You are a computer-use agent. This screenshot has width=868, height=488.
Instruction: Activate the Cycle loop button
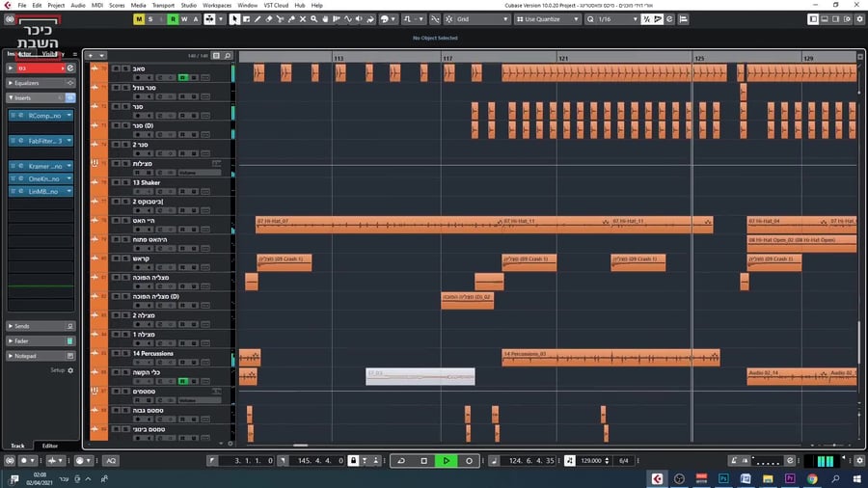(x=400, y=461)
